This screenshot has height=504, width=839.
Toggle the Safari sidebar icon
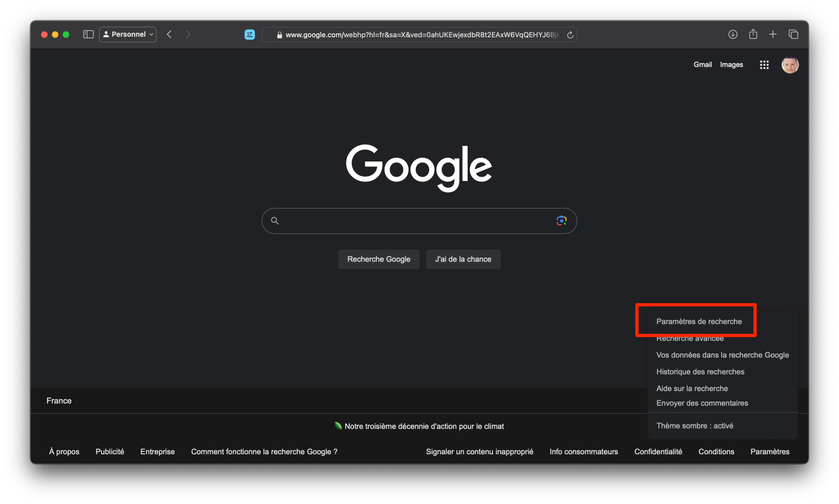coord(89,34)
